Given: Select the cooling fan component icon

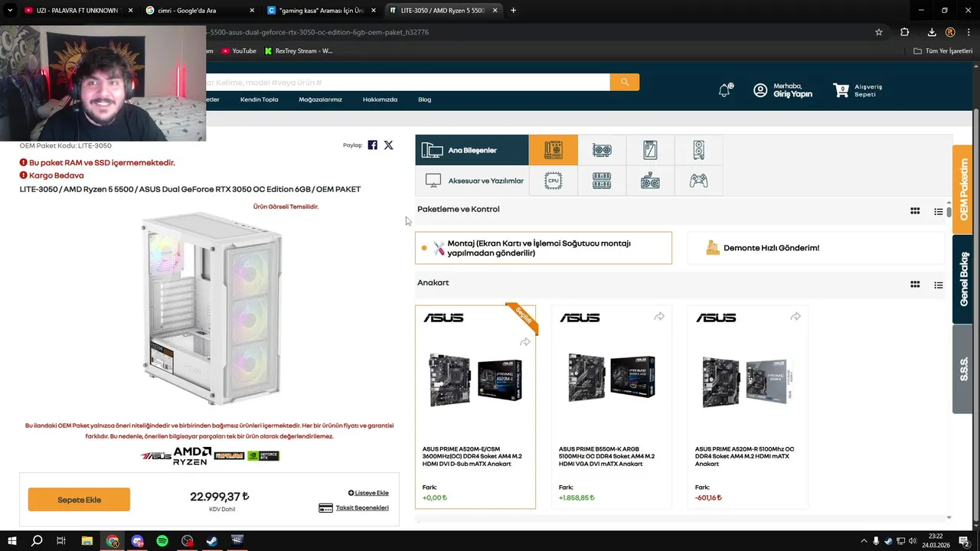Looking at the screenshot, I should point(650,181).
